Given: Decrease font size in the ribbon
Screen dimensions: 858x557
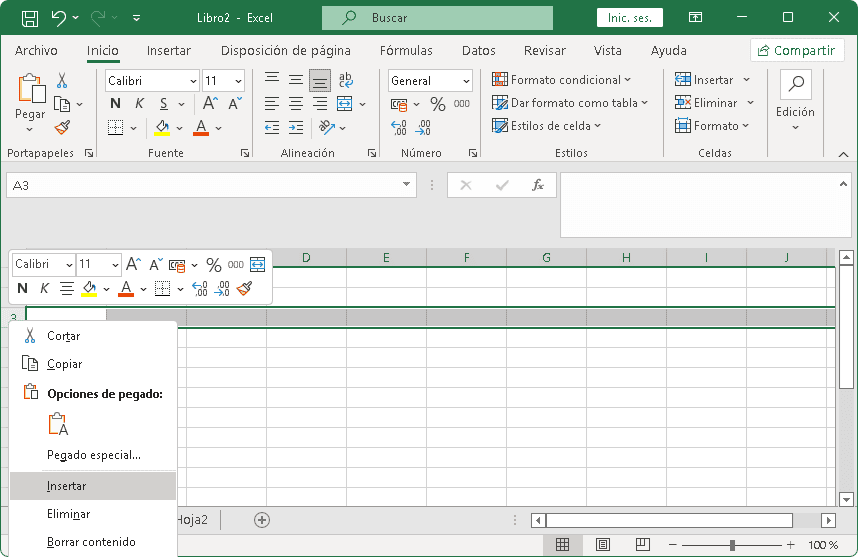Looking at the screenshot, I should [x=235, y=103].
